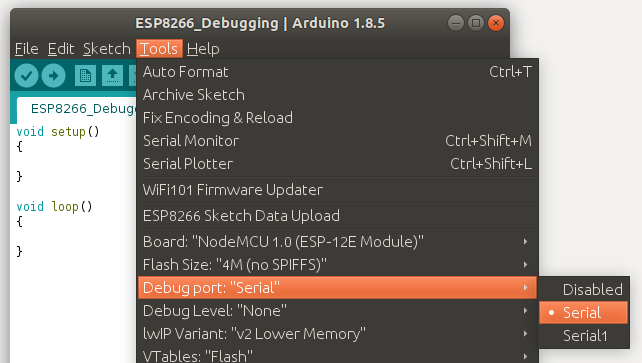Viewport: 642px width, 363px height.
Task: Open the Sketch menu
Action: click(x=107, y=49)
